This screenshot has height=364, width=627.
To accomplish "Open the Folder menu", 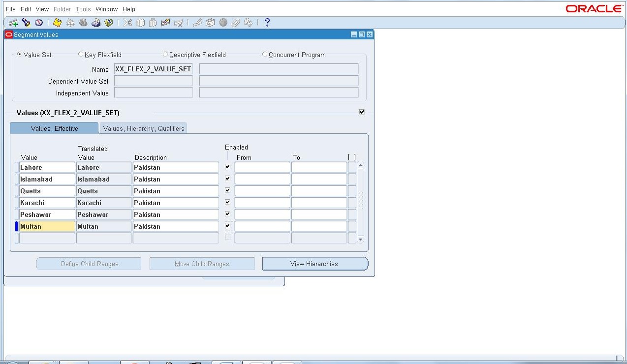I will (62, 9).
